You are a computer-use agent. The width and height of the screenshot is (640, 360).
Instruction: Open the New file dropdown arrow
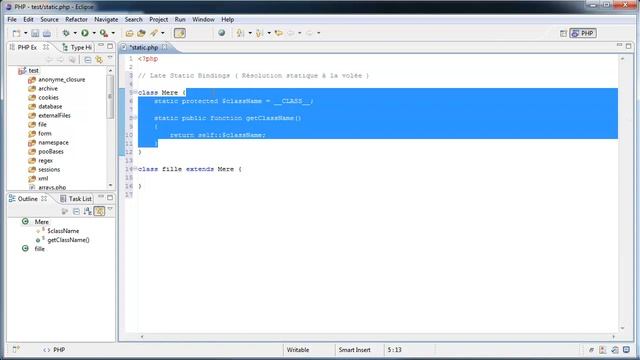(x=25, y=33)
